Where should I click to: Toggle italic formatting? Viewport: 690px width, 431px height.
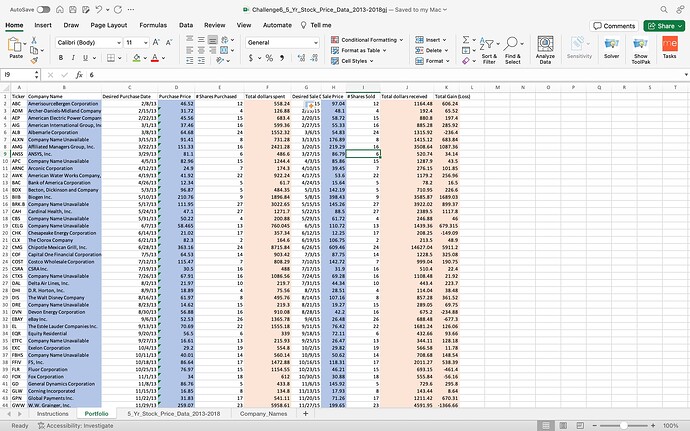pyautogui.click(x=73, y=58)
